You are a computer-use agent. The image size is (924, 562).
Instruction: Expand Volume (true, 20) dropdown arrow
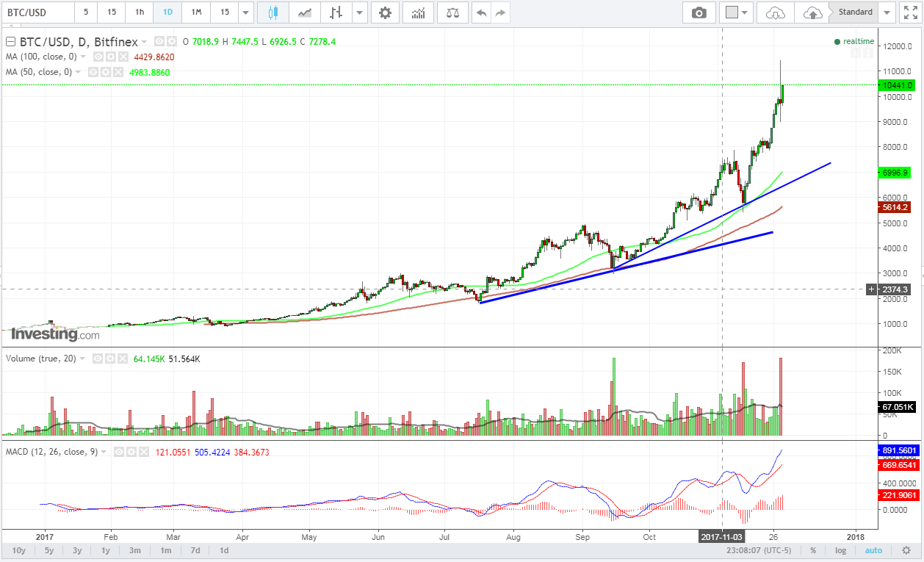pos(82,359)
